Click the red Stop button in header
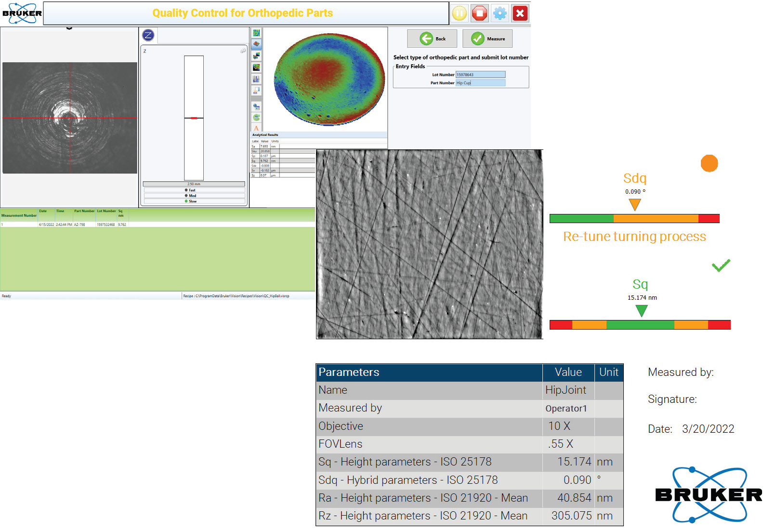 (480, 13)
